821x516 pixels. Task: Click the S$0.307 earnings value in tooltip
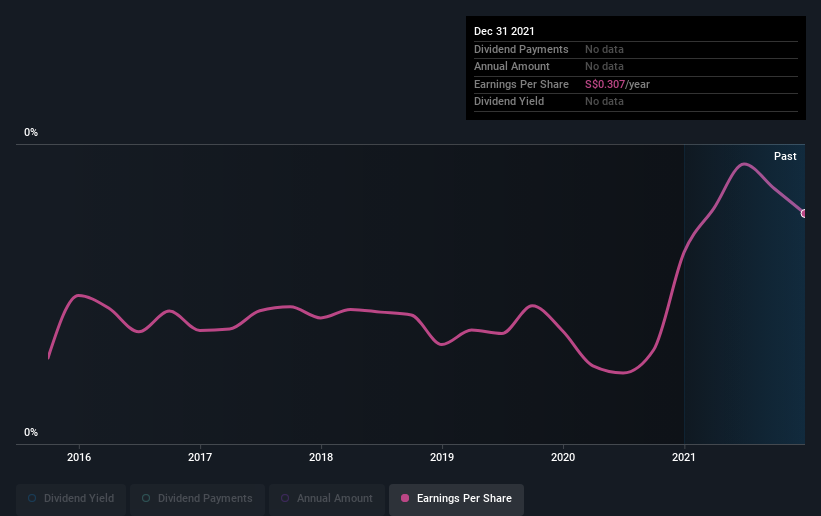(x=605, y=84)
